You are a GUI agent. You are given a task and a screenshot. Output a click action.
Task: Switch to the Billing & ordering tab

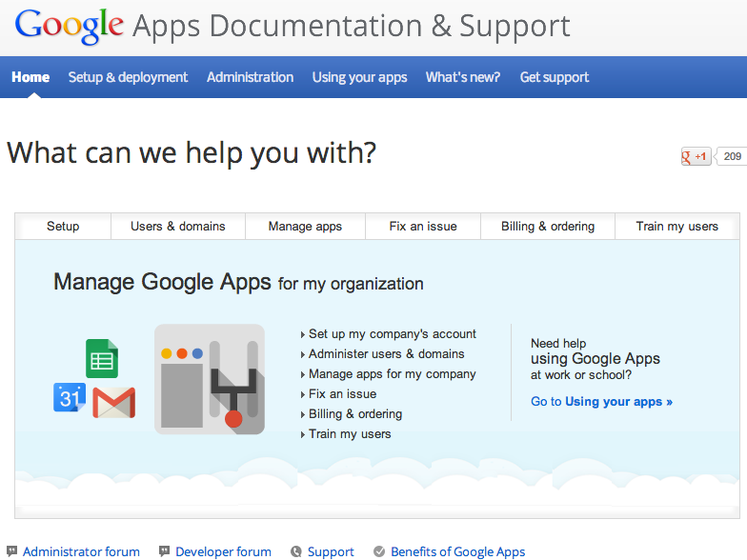(548, 227)
